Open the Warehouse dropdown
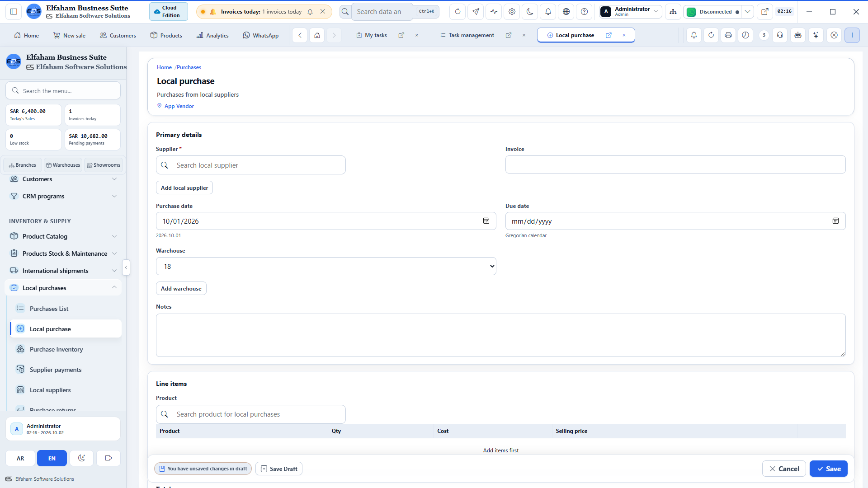The height and width of the screenshot is (488, 868). tap(326, 266)
